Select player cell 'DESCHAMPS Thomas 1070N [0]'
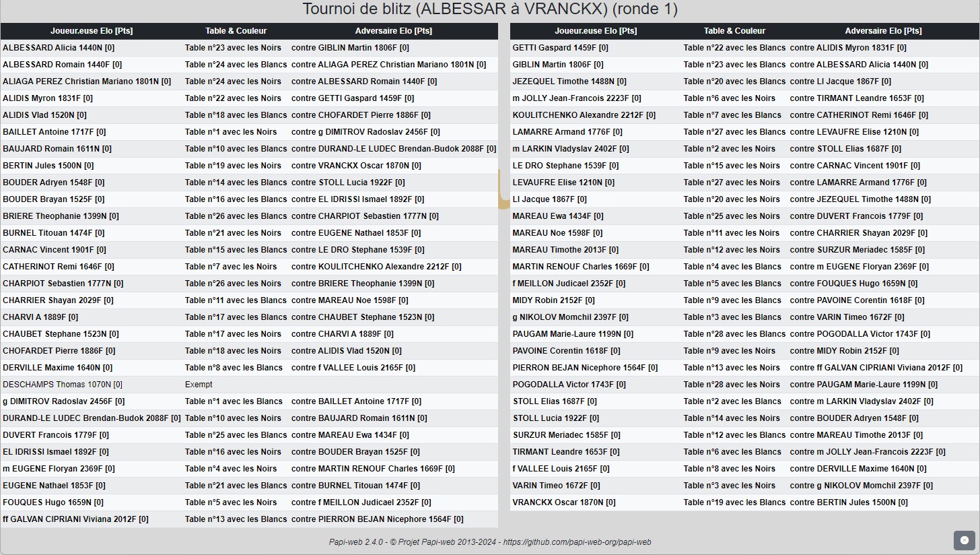 click(63, 385)
